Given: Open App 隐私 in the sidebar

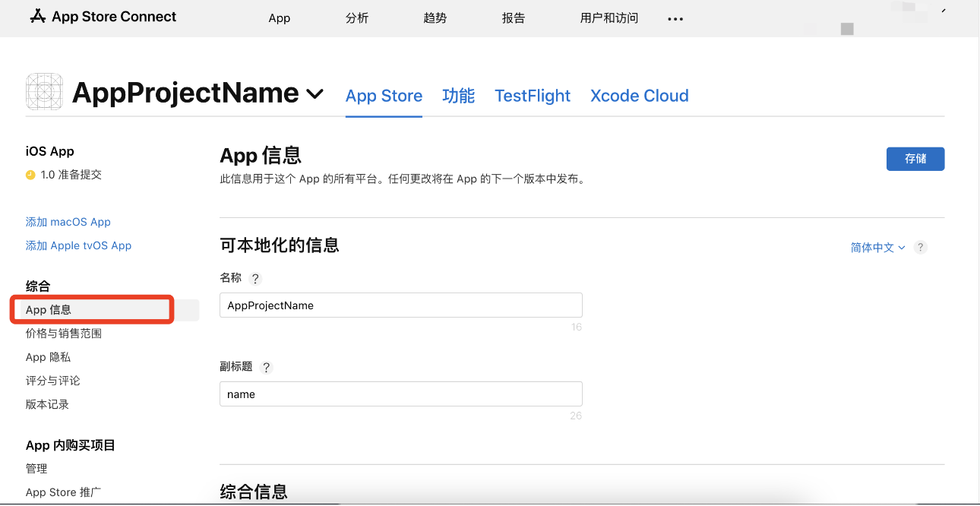Looking at the screenshot, I should (x=48, y=357).
